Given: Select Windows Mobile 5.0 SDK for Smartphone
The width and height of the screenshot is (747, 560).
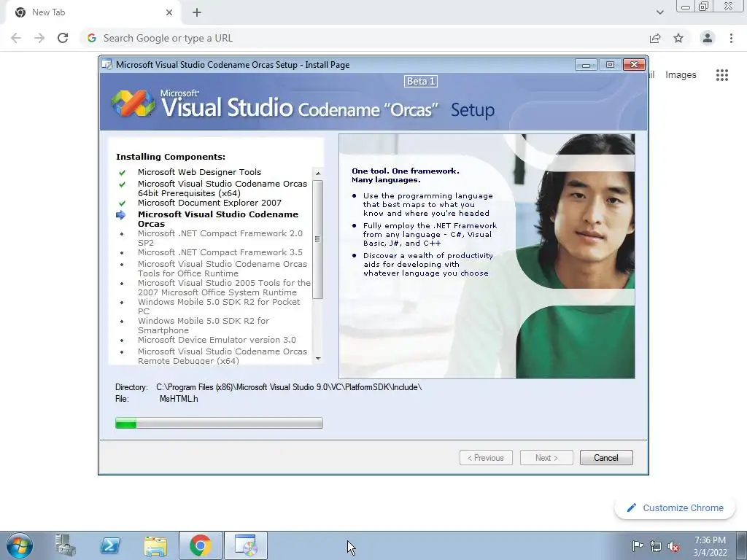Looking at the screenshot, I should pyautogui.click(x=204, y=326).
